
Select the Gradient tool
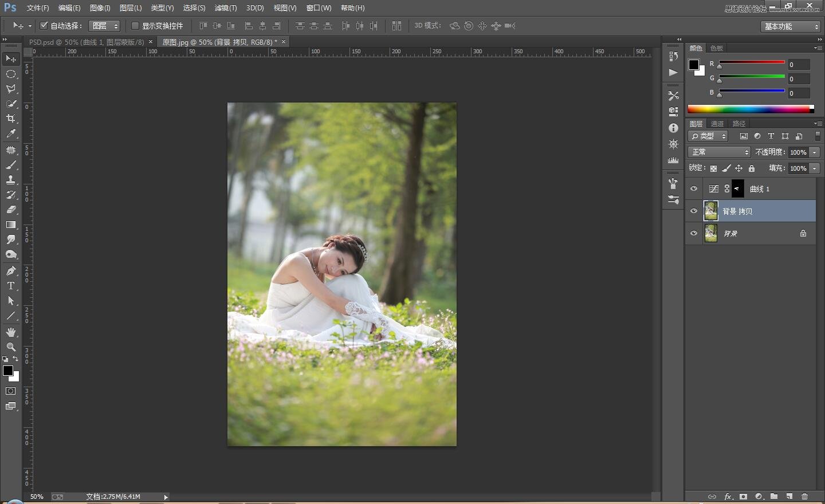coord(11,225)
